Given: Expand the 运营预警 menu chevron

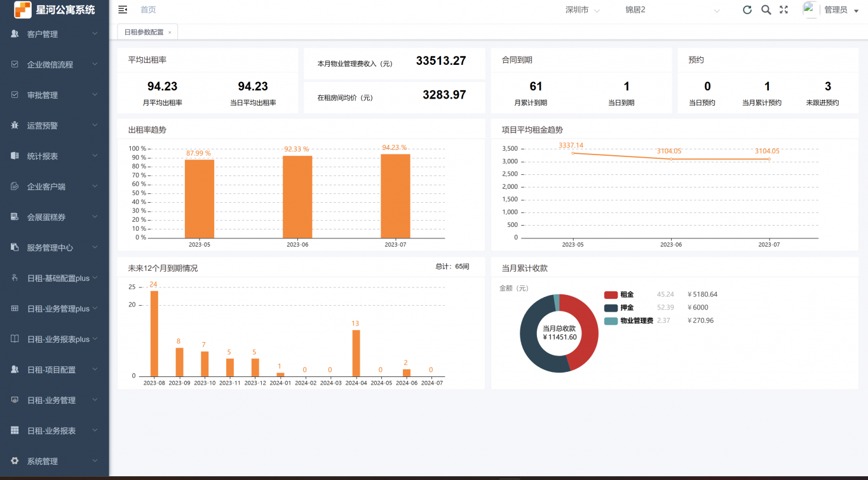Looking at the screenshot, I should (x=95, y=125).
